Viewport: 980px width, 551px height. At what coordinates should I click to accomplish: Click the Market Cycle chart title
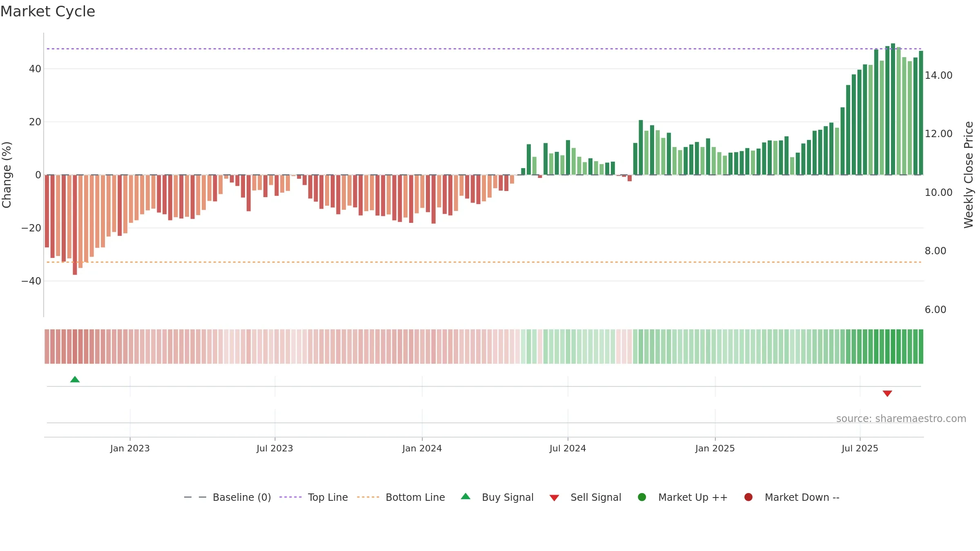coord(48,11)
